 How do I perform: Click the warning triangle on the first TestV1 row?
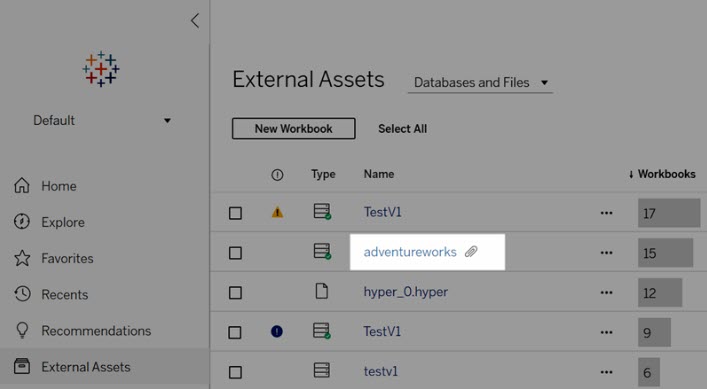click(x=277, y=212)
